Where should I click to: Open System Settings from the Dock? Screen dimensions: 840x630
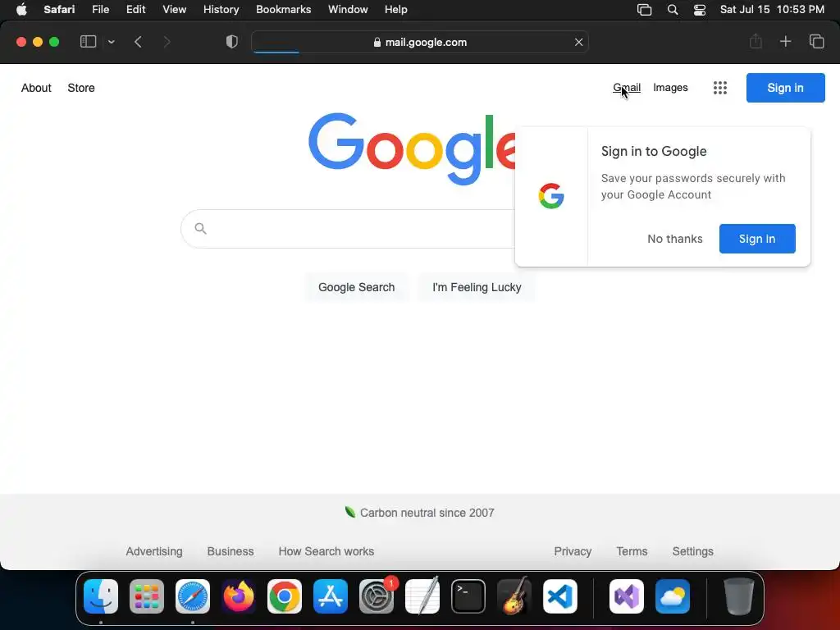(x=377, y=596)
